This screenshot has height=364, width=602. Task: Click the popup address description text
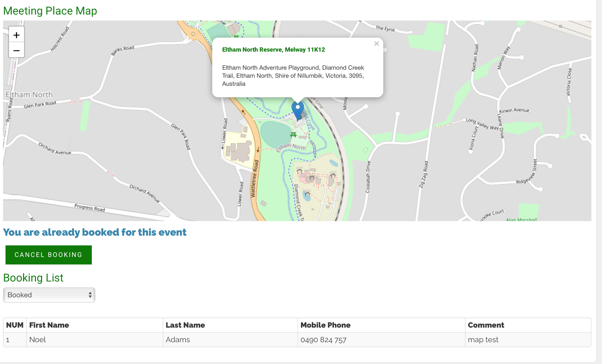pyautogui.click(x=293, y=75)
